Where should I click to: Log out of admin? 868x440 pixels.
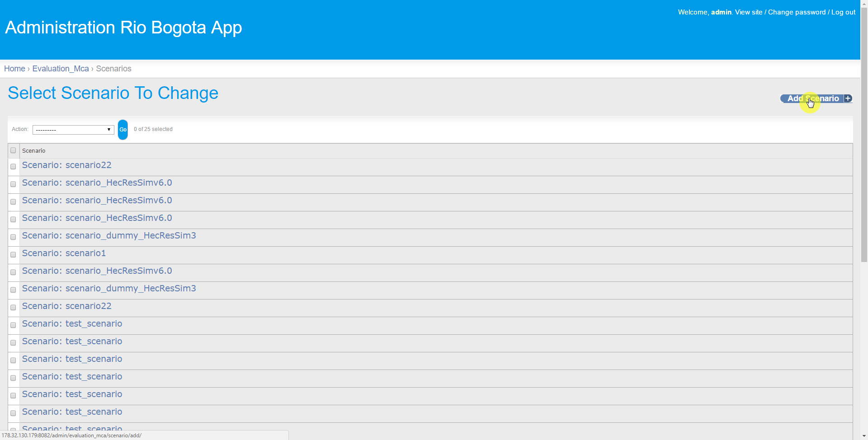843,12
